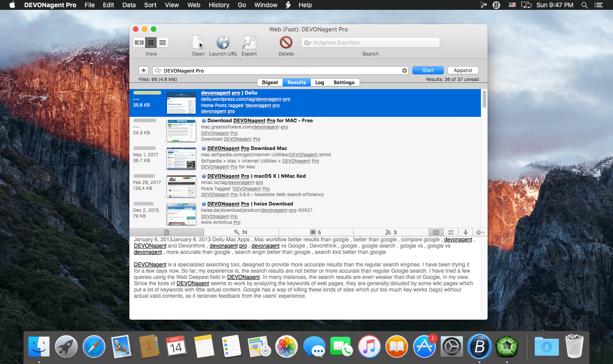
Task: Open 'DEVONagent Pro | macOS X | NMac Ked' result
Action: click(305, 186)
